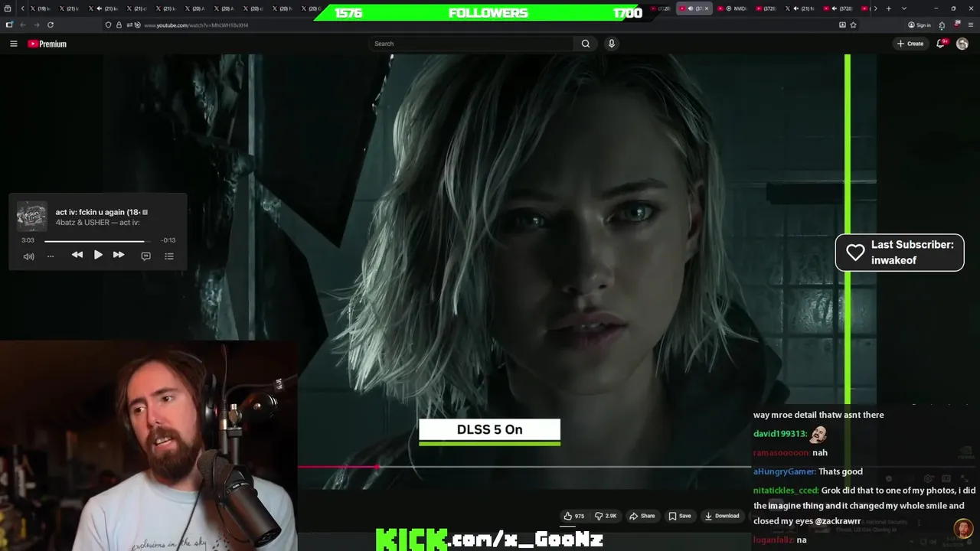This screenshot has width=980, height=551.
Task: Close the active YouTube tab
Action: (707, 8)
